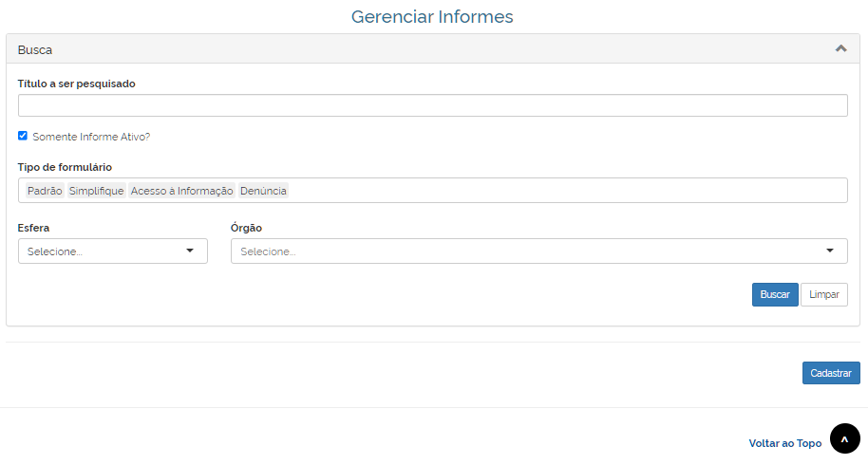Click the Voltar ao Topo link
Viewport: 868px width, 465px height.
pos(785,443)
